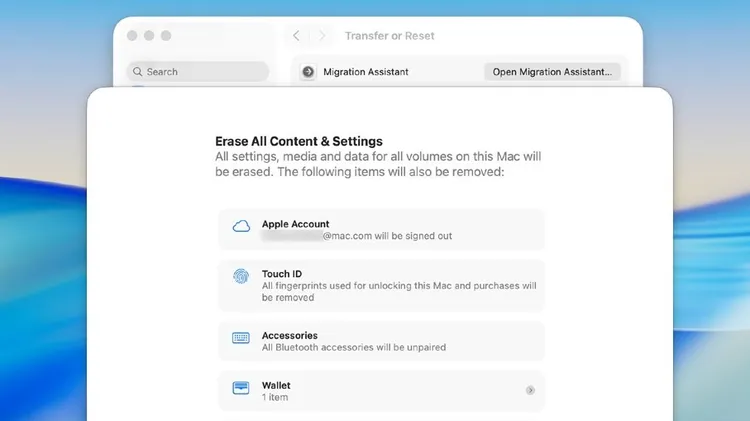This screenshot has height=421, width=750.
Task: Focus the Search input field
Action: coord(200,72)
